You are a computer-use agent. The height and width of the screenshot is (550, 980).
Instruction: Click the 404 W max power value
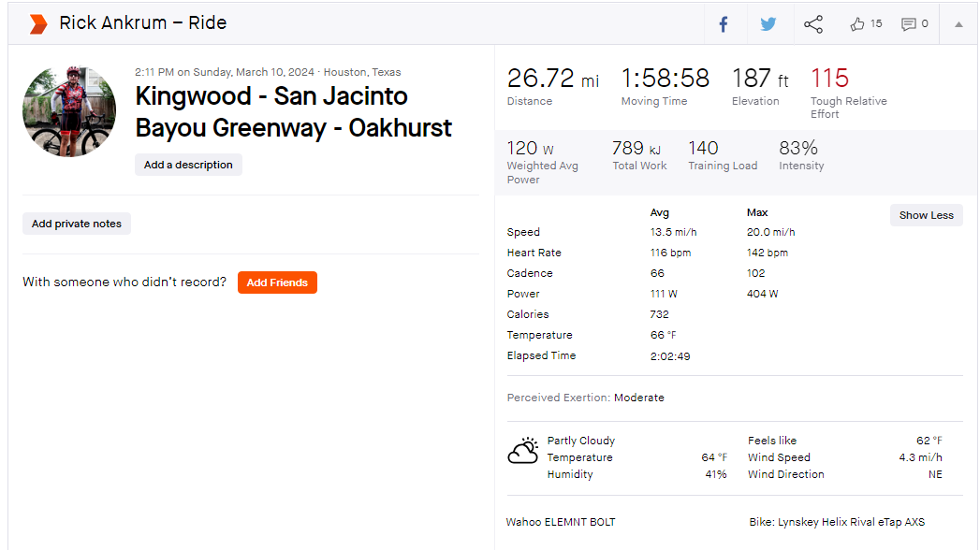[x=762, y=294]
